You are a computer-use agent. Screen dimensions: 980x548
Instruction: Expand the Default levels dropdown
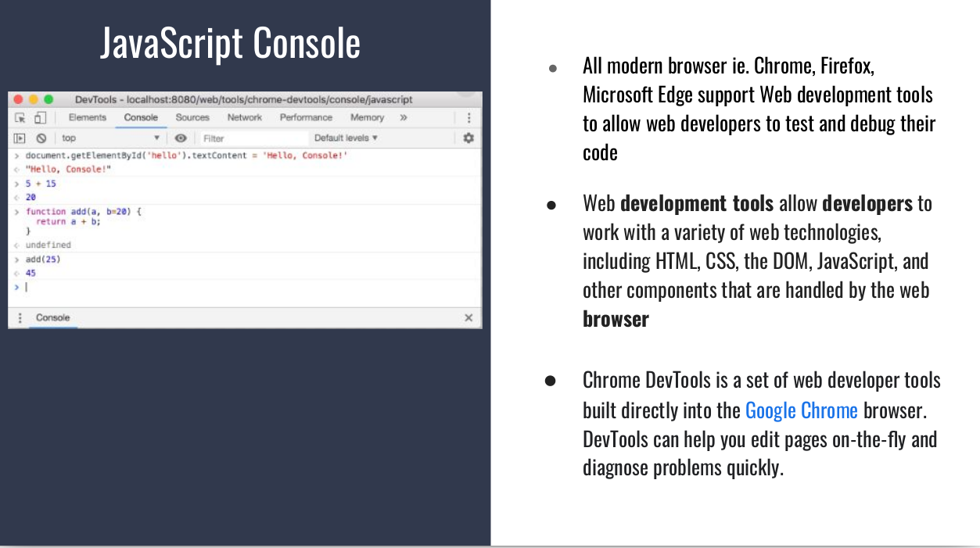coord(346,138)
